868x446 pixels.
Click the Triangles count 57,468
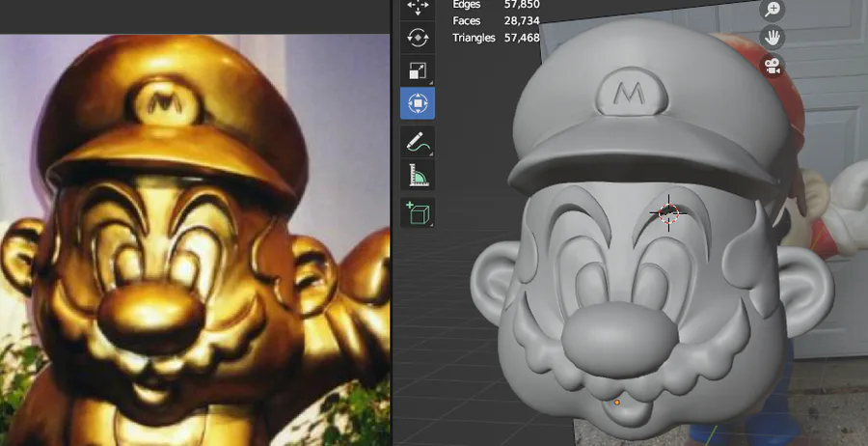pos(522,38)
